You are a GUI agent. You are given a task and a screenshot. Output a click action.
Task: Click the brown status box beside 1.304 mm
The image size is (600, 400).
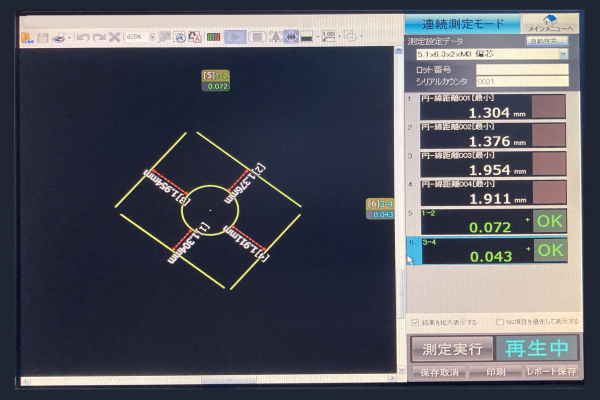549,107
